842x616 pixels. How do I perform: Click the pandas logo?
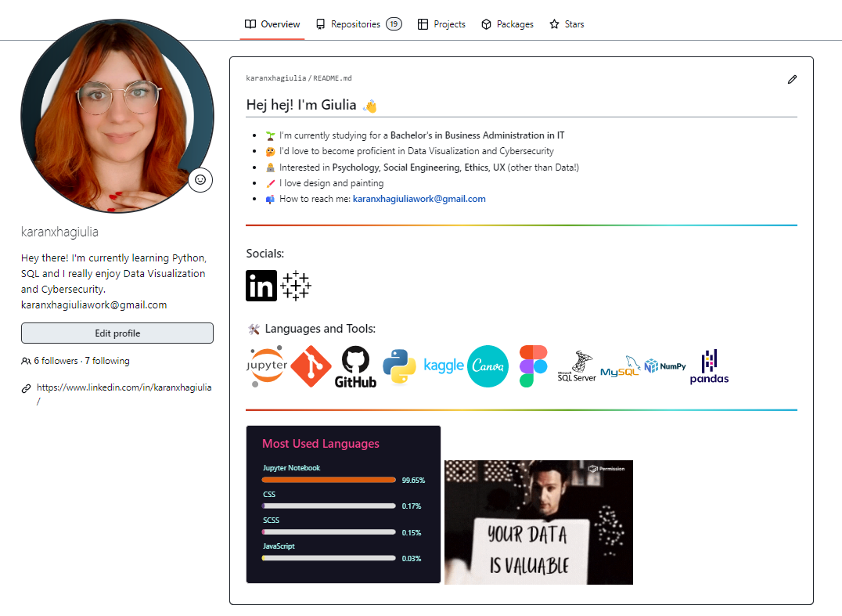(710, 367)
